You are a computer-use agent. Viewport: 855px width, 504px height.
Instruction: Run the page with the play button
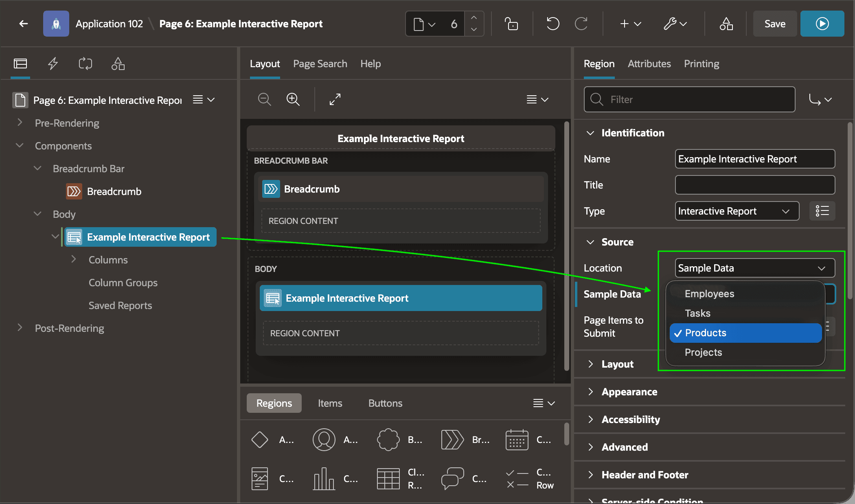822,24
